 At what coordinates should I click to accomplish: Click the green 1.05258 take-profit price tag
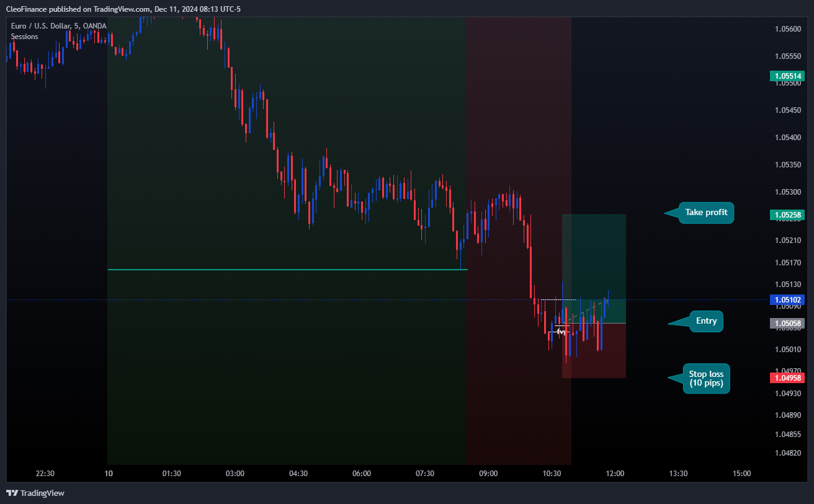pos(787,215)
